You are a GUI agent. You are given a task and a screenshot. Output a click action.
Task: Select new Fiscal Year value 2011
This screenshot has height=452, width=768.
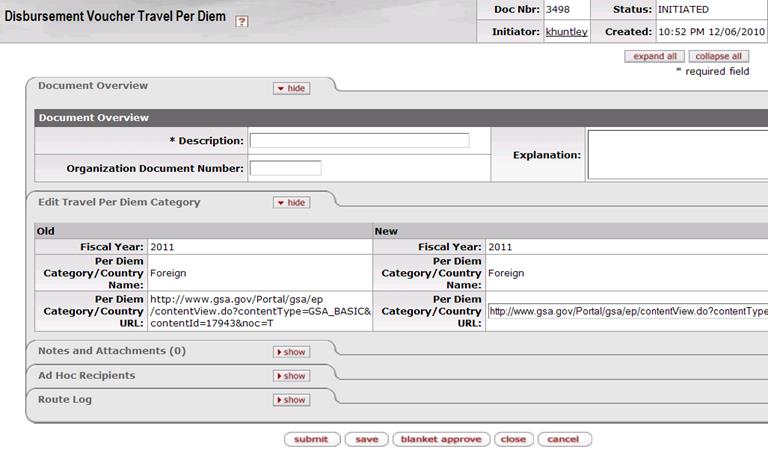click(500, 247)
